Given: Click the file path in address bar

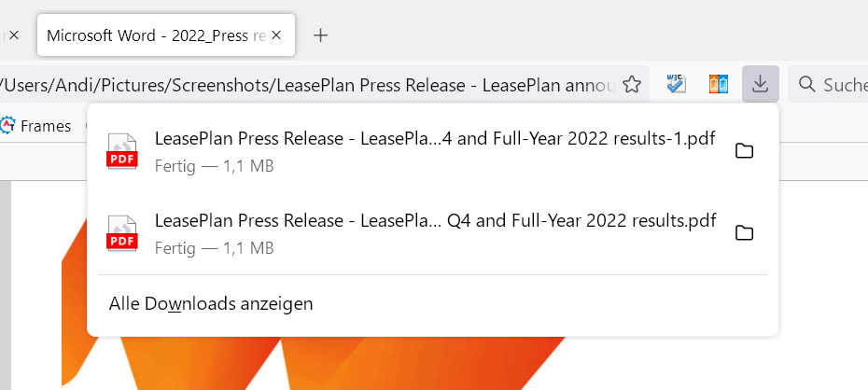Looking at the screenshot, I should 308,85.
